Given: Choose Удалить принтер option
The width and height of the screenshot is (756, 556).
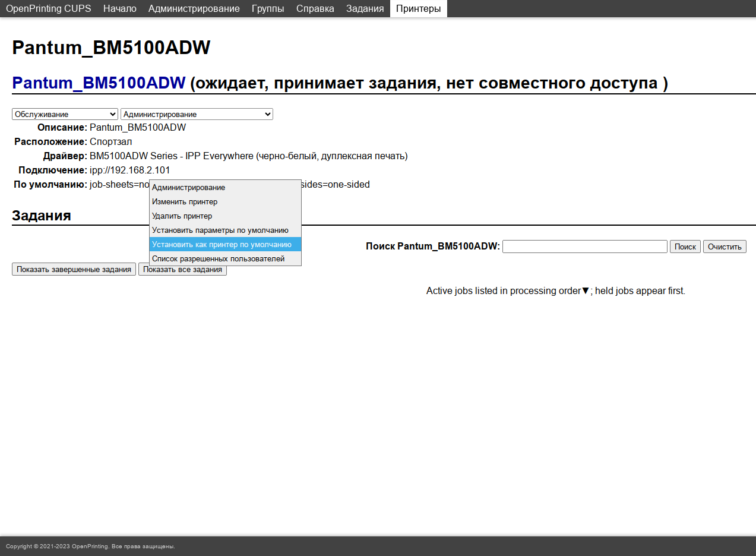Looking at the screenshot, I should 182,216.
